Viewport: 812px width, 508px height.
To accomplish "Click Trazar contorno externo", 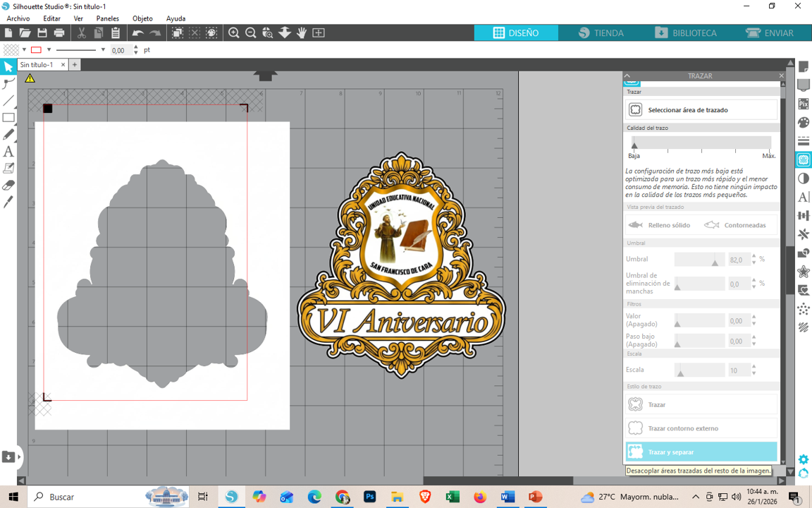I will (x=701, y=428).
